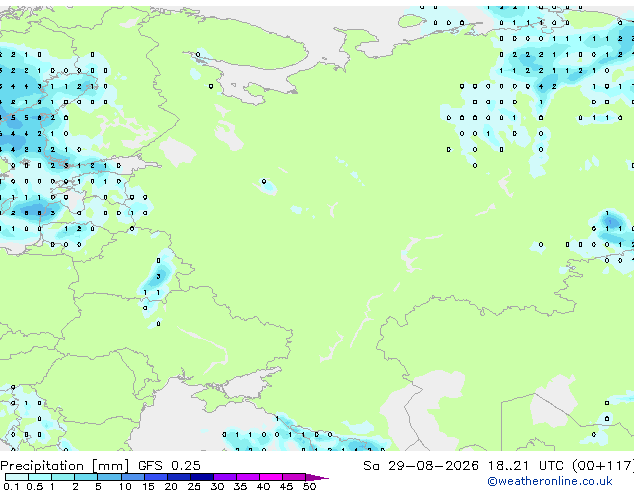634x490 pixels.
Task: Click the '18..21 UTC' time range
Action: (525, 466)
